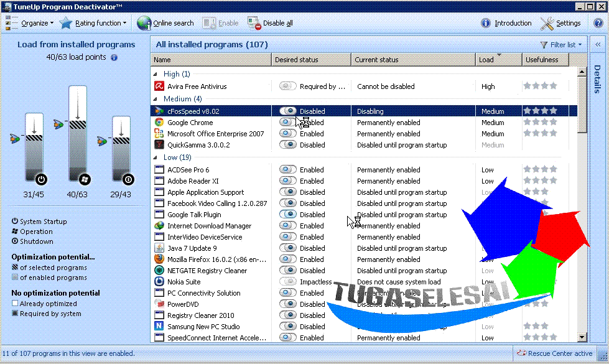
Task: Click the list scrollbar up arrow
Action: click(582, 72)
